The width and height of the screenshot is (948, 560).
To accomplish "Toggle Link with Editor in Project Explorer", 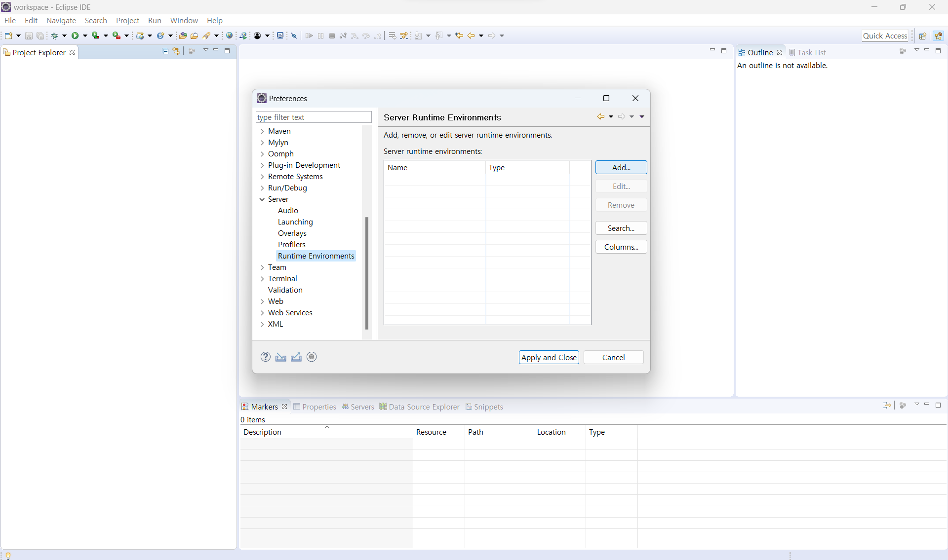I will click(176, 51).
